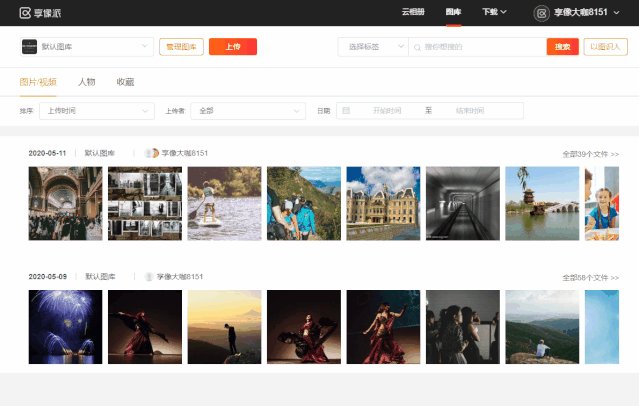Expand the 上传时间 sort dropdown
The height and width of the screenshot is (406, 639).
(97, 111)
